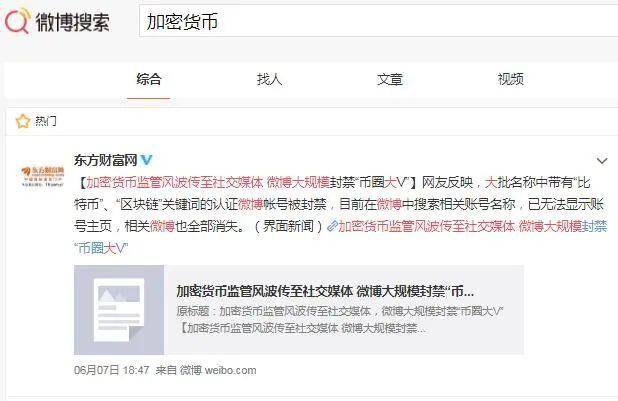Click the article card document thumbnail
This screenshot has height=401, width=618.
(120, 310)
